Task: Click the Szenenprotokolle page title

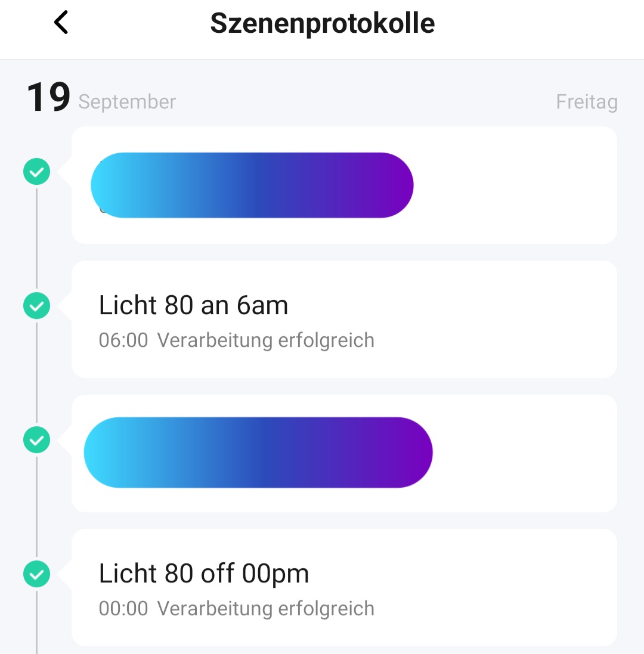Action: click(323, 23)
